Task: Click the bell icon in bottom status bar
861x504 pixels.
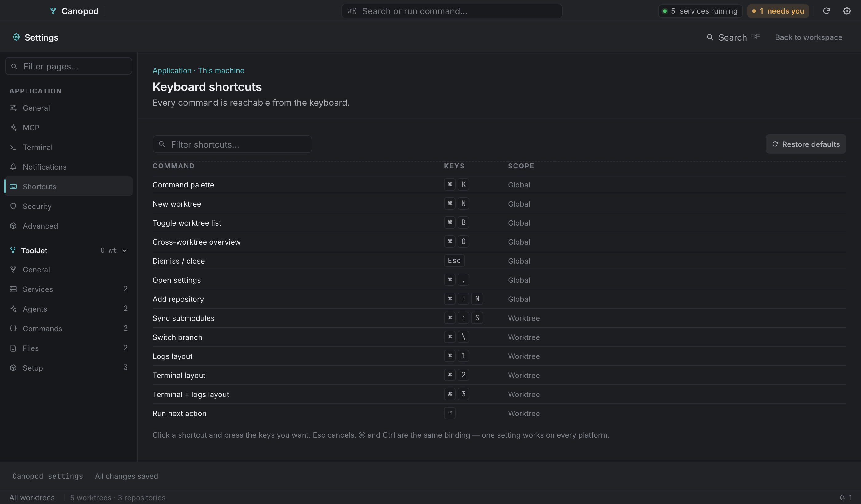Action: (x=842, y=498)
